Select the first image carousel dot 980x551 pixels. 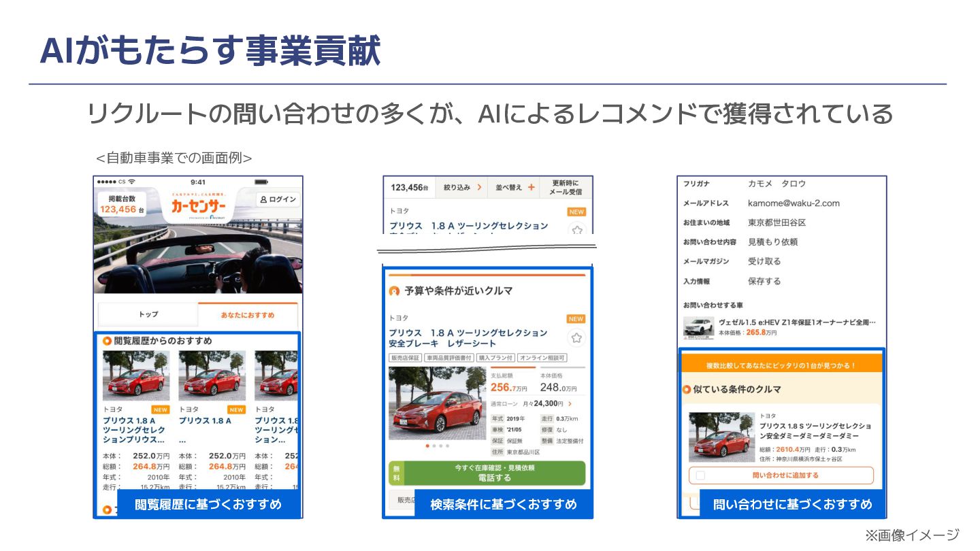427,446
